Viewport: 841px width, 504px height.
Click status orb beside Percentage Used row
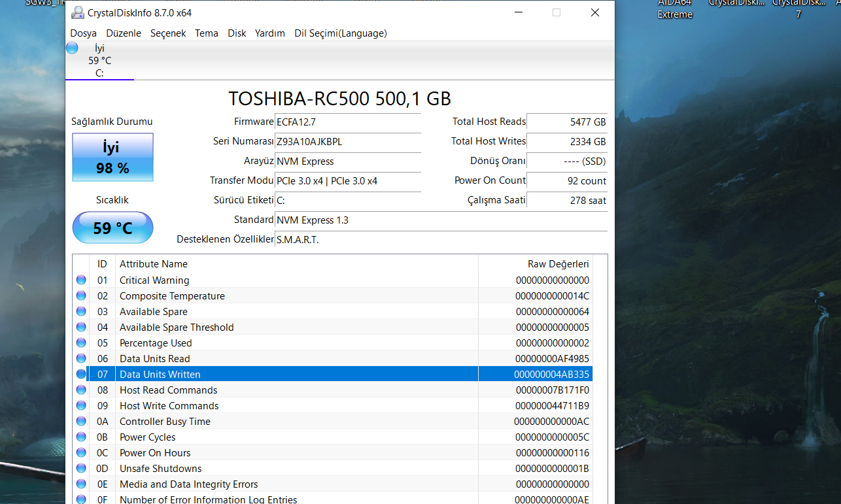81,343
